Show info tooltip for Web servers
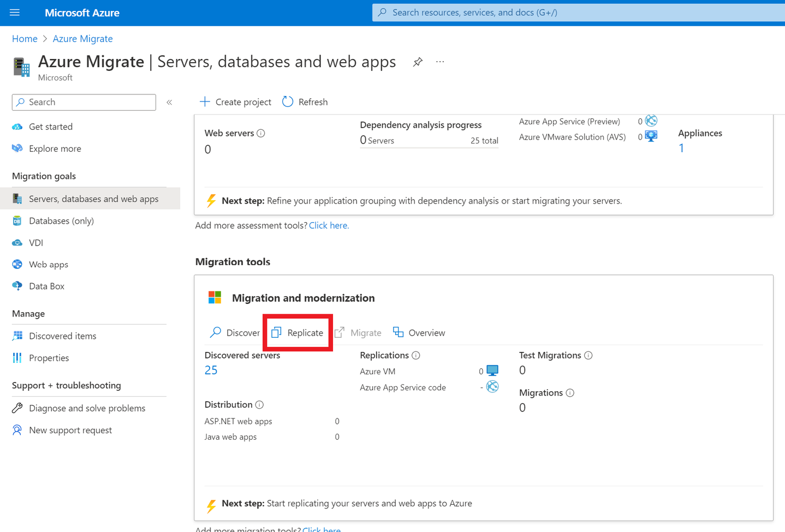785x532 pixels. [x=261, y=133]
